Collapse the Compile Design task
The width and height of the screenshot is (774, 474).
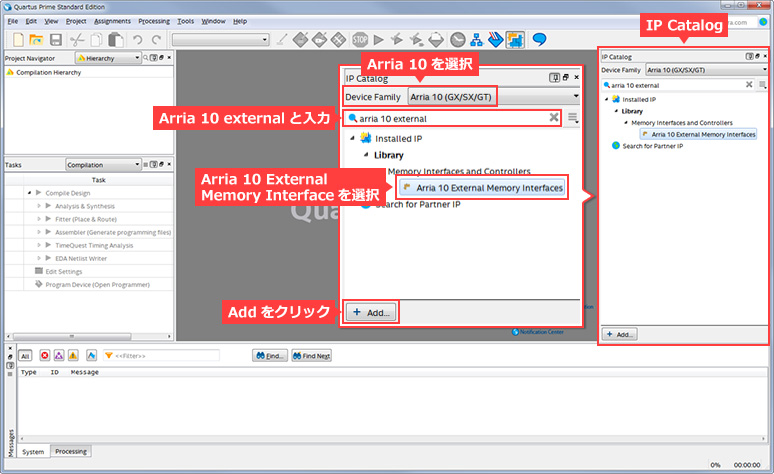click(x=30, y=193)
